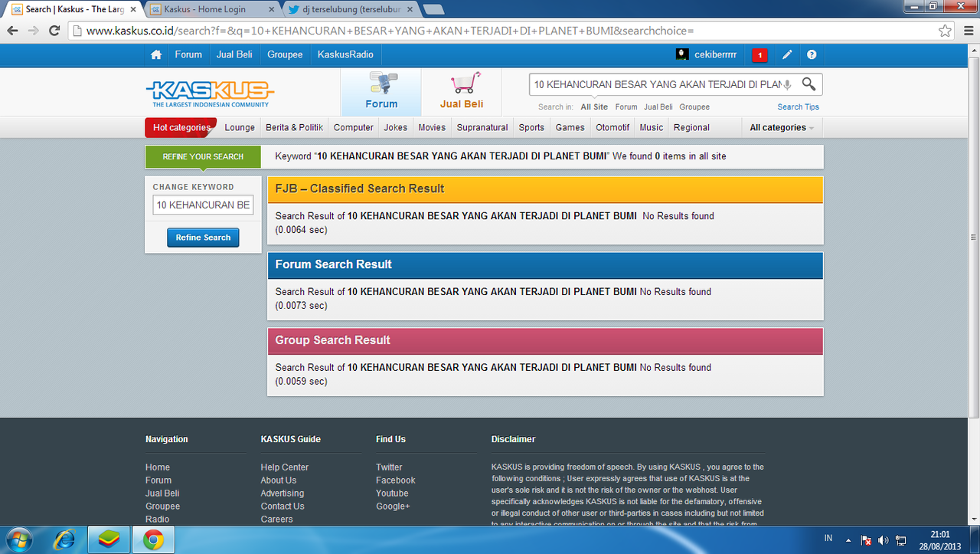Open Advertising footer link

pos(283,493)
